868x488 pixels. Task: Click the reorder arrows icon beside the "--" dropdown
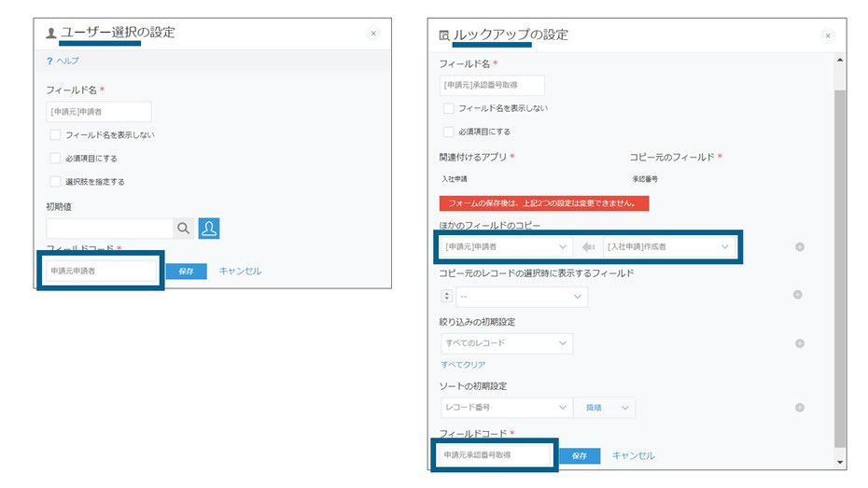(446, 297)
